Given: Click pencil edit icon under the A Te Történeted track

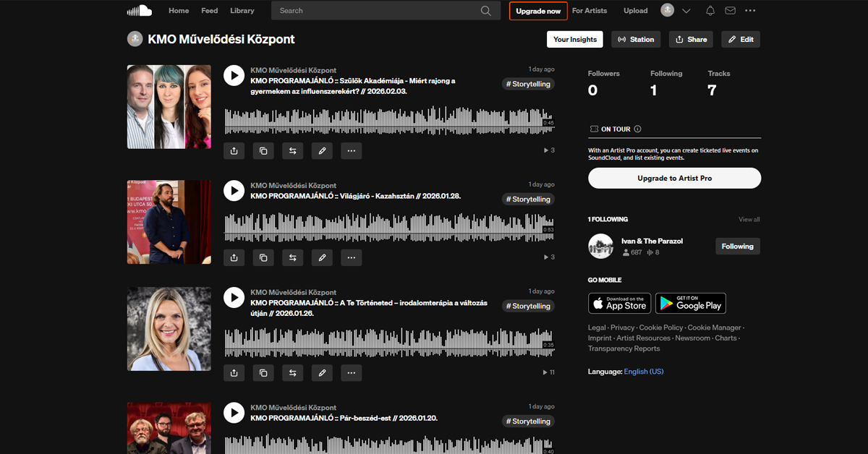Looking at the screenshot, I should 322,373.
